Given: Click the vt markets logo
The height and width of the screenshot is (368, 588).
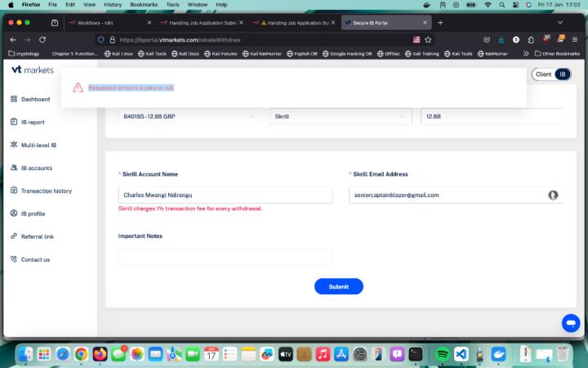Looking at the screenshot, I should point(33,70).
